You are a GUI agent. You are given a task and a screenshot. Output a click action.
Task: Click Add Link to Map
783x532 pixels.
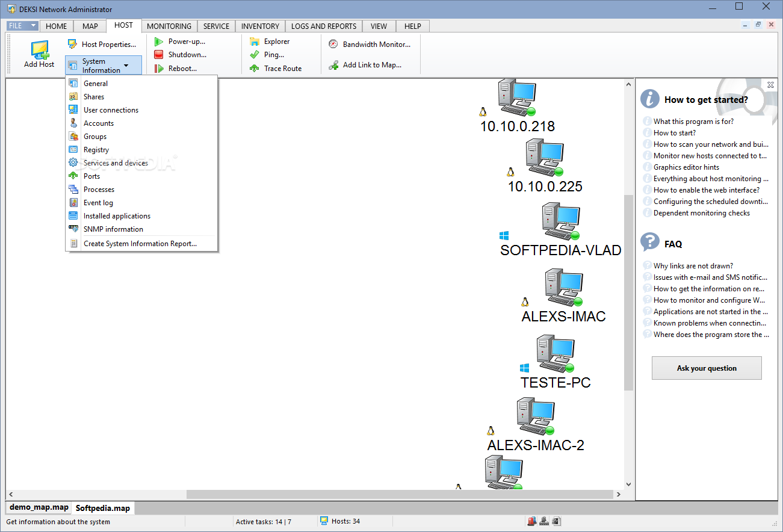[x=365, y=65]
